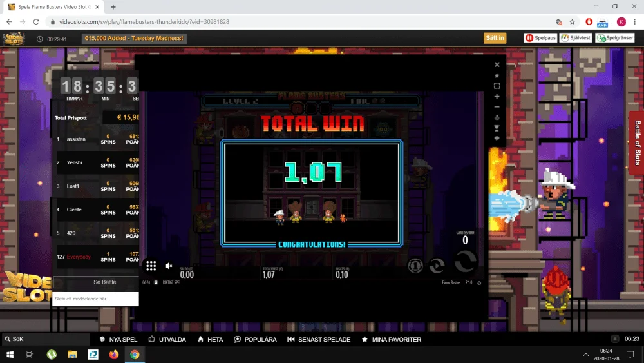Open the settings cog by game version
Viewport: 644px width, 363px height.
[479, 283]
